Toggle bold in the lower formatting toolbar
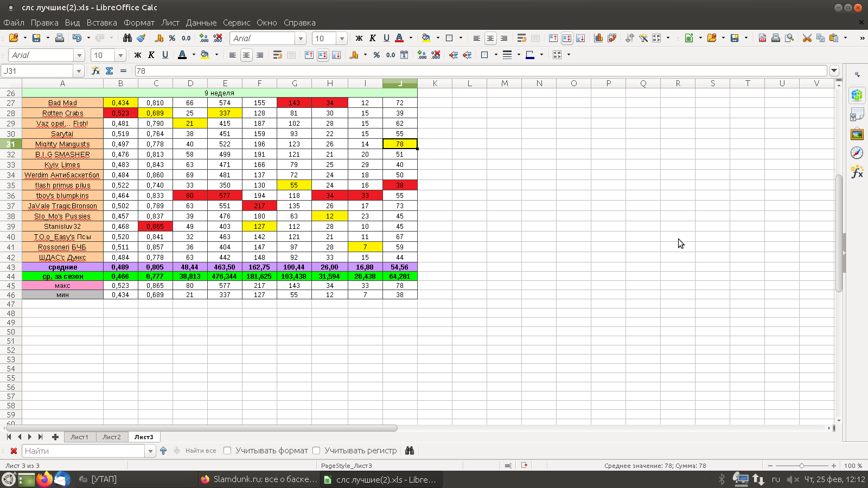868x488 pixels. tap(138, 55)
